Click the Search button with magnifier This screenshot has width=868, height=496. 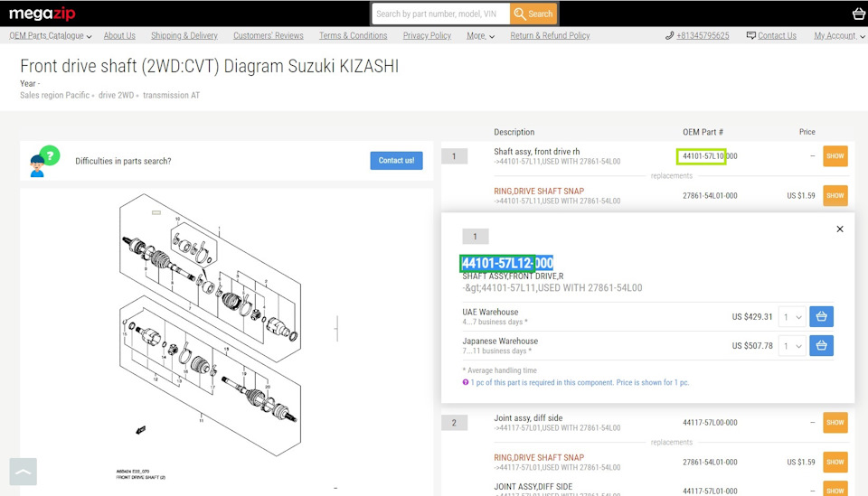tap(533, 14)
